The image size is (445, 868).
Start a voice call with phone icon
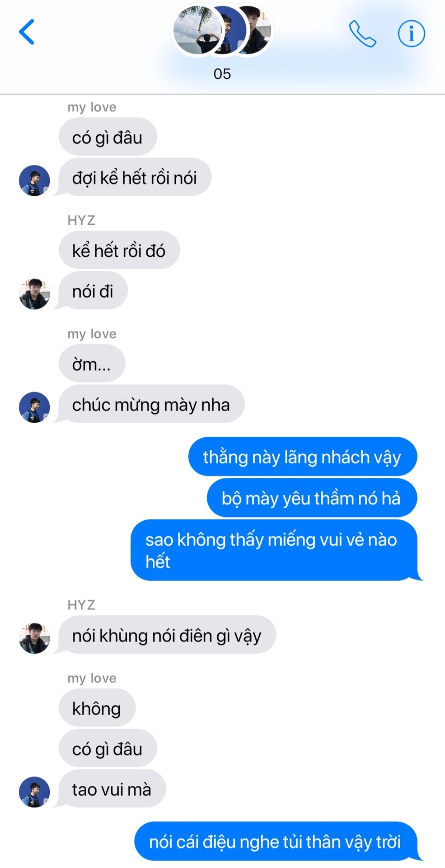coord(362,33)
